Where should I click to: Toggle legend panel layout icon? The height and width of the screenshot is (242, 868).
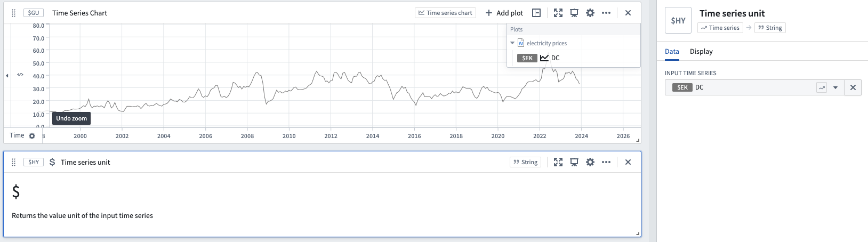(536, 13)
